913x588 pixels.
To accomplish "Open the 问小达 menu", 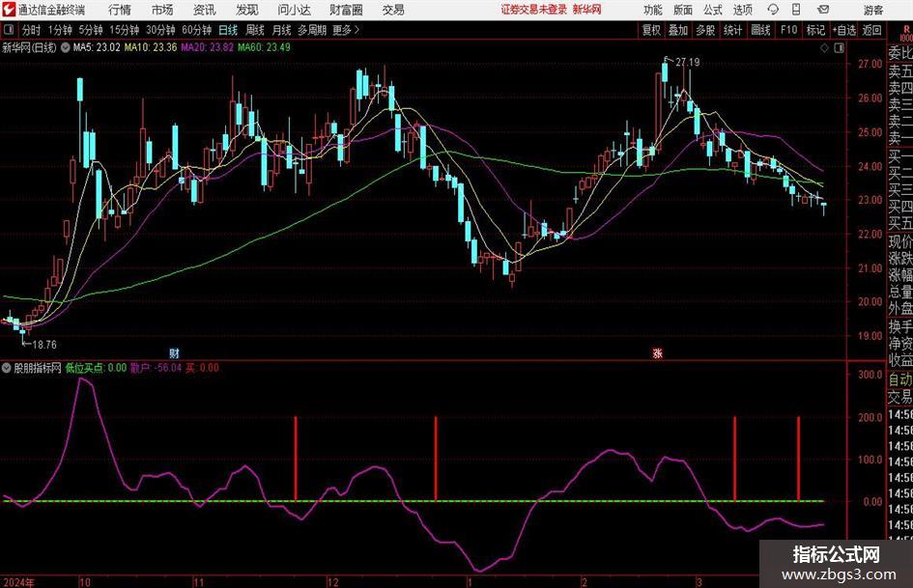I will pyautogui.click(x=294, y=10).
